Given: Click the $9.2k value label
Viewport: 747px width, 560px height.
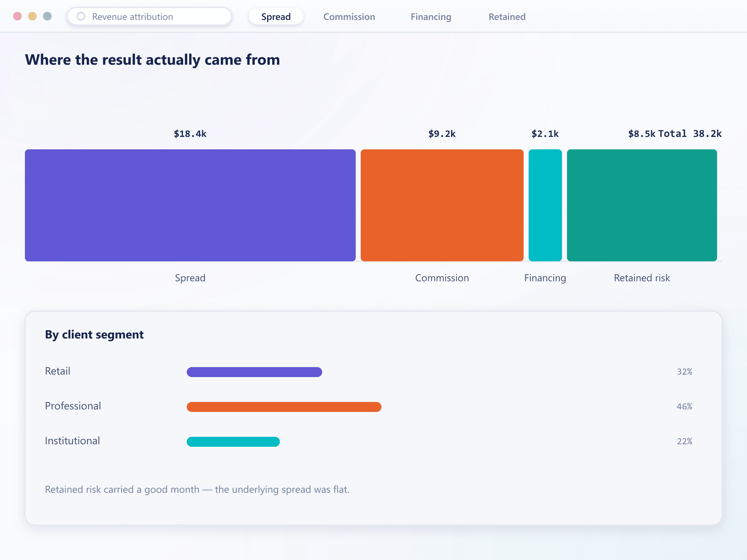Looking at the screenshot, I should click(x=442, y=134).
